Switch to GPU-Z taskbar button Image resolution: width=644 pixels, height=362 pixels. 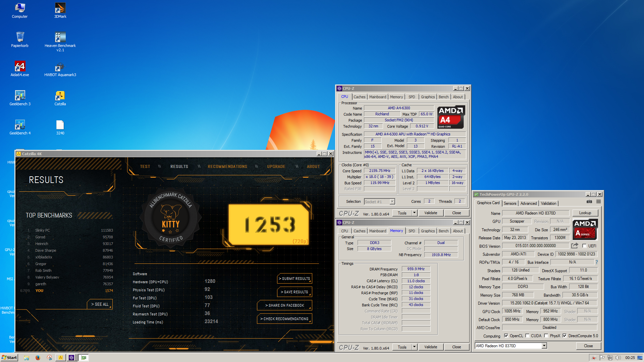[84, 358]
